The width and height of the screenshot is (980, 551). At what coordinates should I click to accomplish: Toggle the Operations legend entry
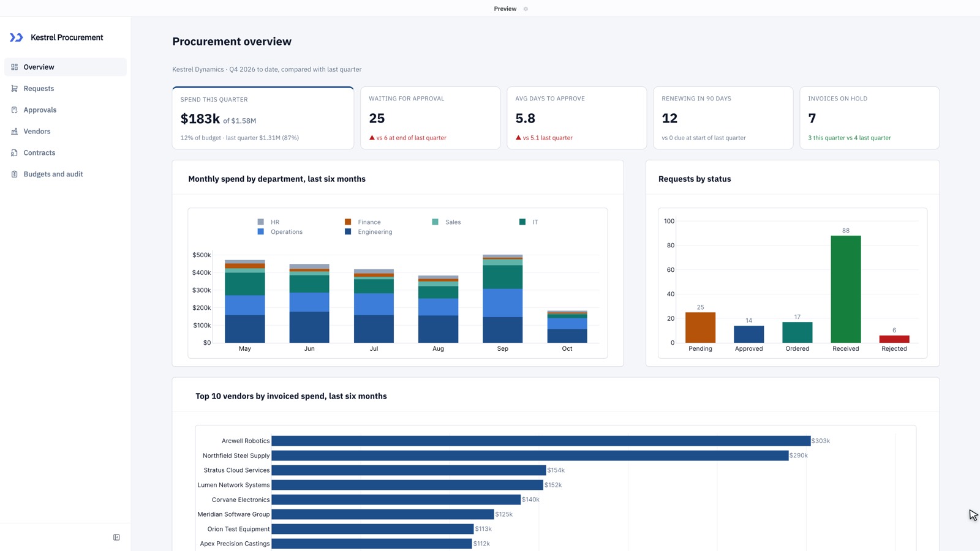[280, 232]
